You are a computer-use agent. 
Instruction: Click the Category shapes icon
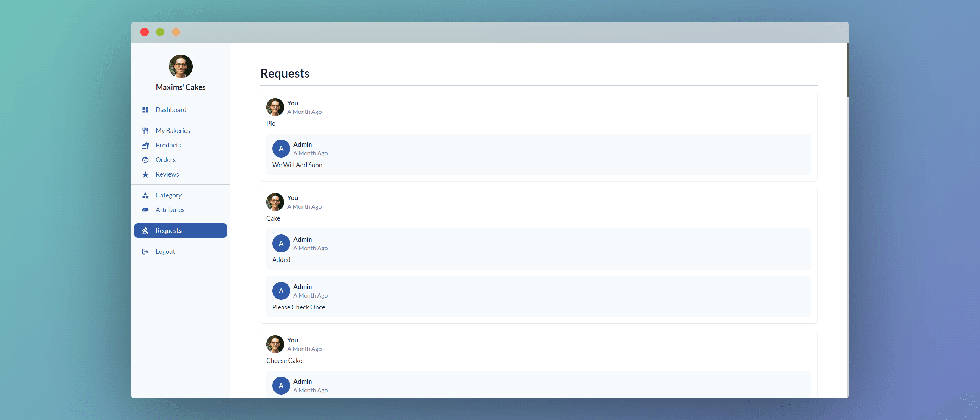click(145, 196)
